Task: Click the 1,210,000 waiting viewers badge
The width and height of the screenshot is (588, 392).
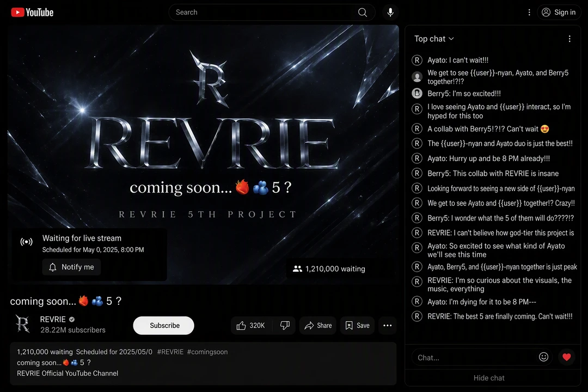Action: tap(329, 268)
